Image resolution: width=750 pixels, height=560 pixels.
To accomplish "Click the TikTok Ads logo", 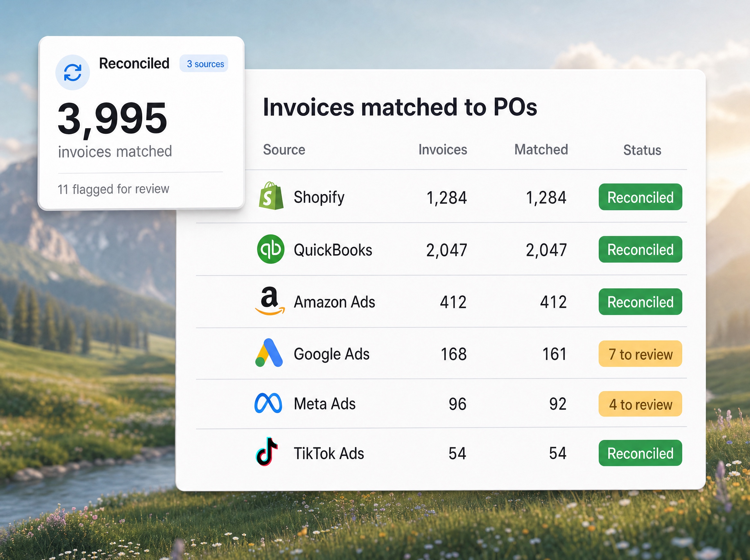I will click(x=267, y=451).
